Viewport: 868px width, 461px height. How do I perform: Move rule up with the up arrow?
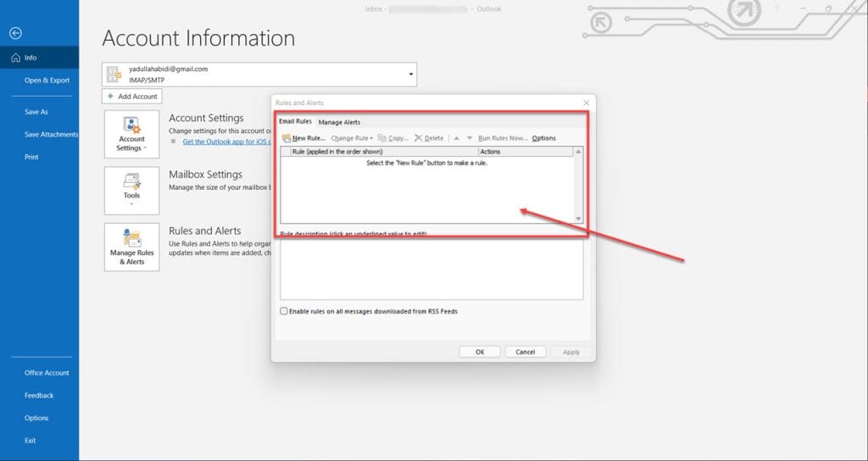457,138
